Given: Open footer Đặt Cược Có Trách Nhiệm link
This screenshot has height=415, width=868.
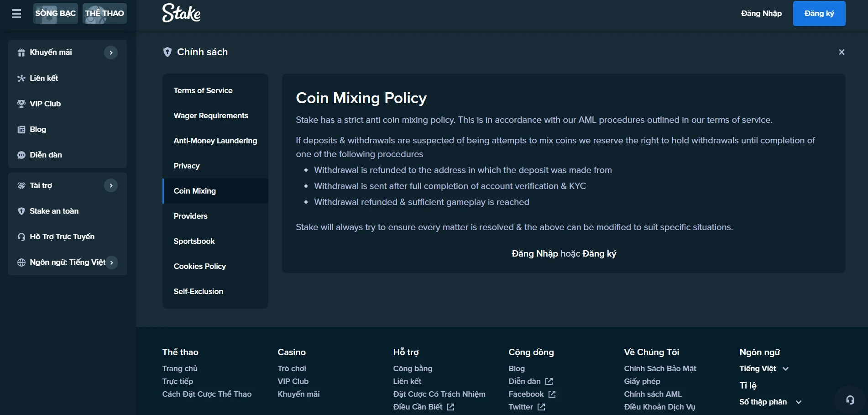Looking at the screenshot, I should pyautogui.click(x=439, y=394).
